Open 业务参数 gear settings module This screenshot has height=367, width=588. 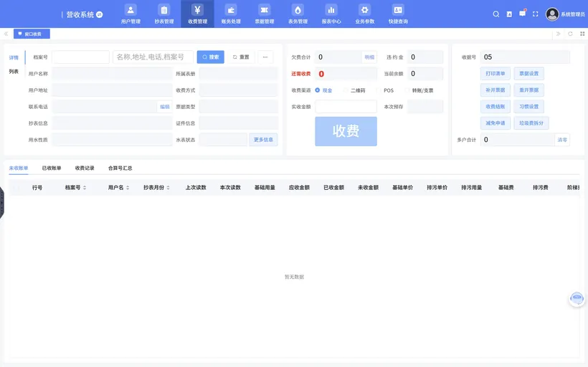(364, 14)
